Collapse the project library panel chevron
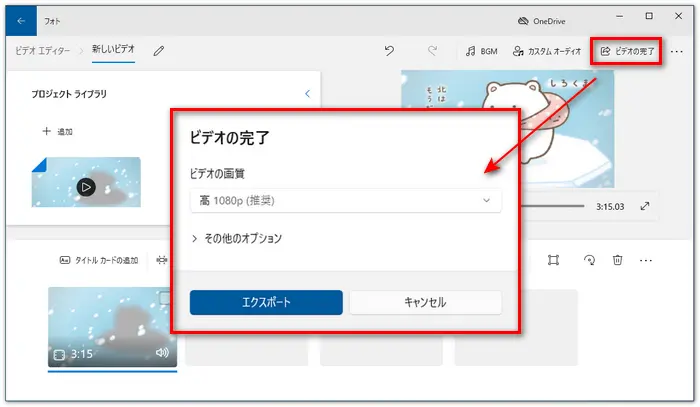 pyautogui.click(x=307, y=93)
